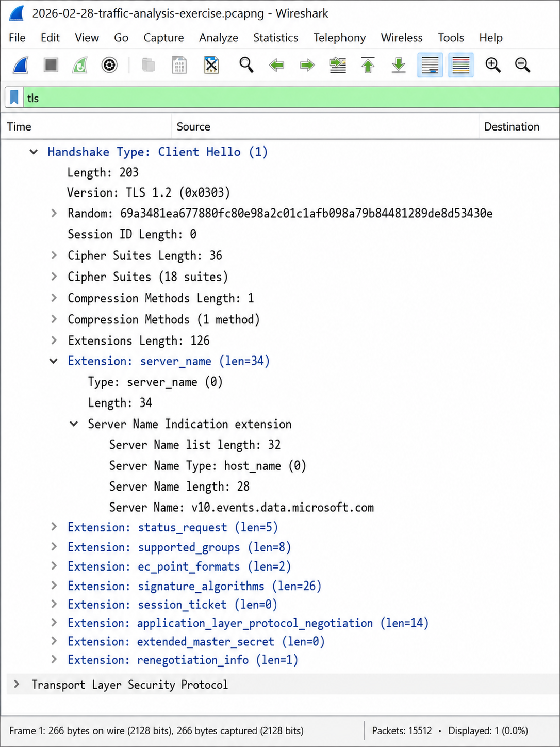
Task: Expand Extension signature_algorithms
Action: (54, 586)
